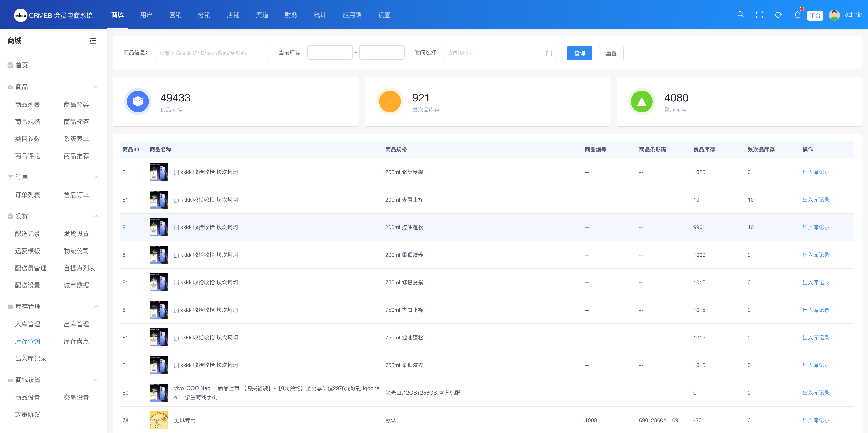
Task: Collapse the 库存管理 sidebar section
Action: (96, 307)
